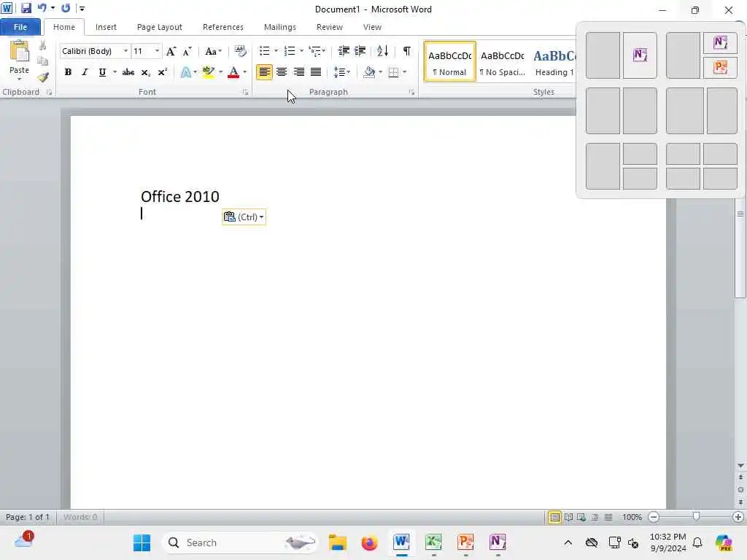Apply the Heading 1 style

pos(553,62)
